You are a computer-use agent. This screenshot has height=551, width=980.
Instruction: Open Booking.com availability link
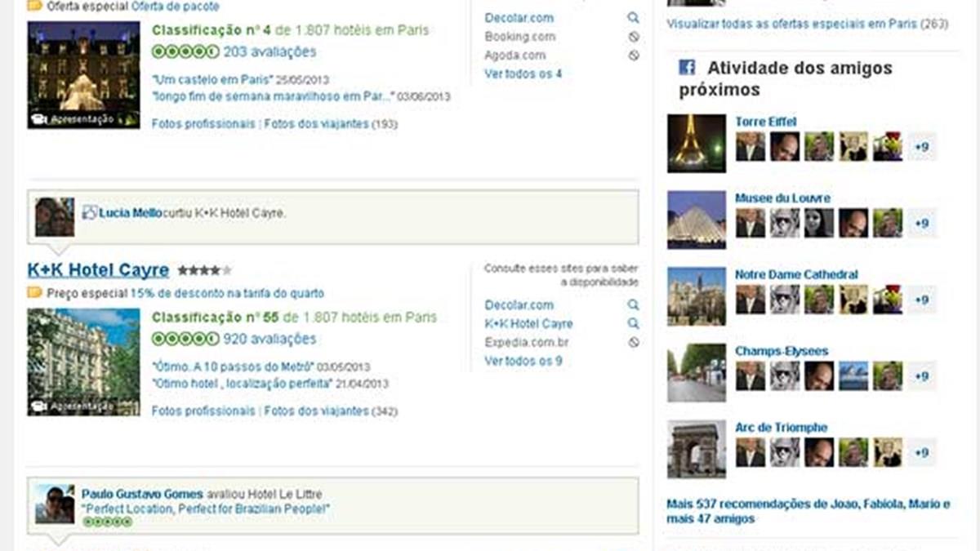tap(520, 37)
